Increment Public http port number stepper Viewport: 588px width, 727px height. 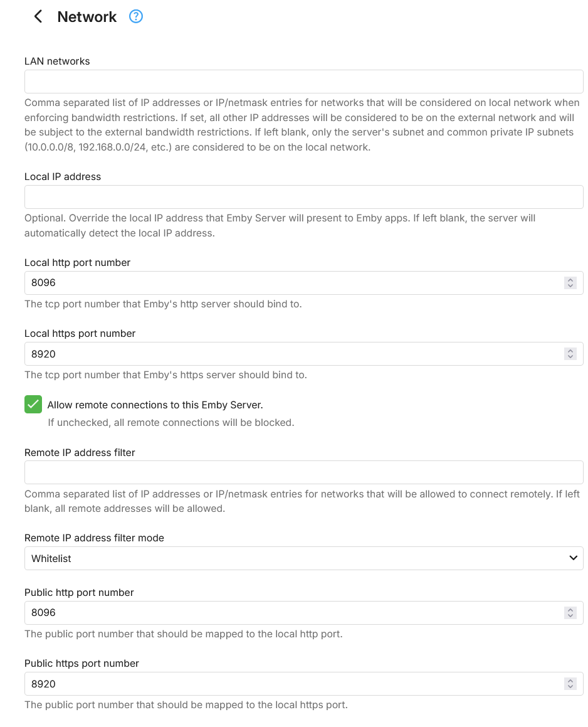tap(570, 610)
